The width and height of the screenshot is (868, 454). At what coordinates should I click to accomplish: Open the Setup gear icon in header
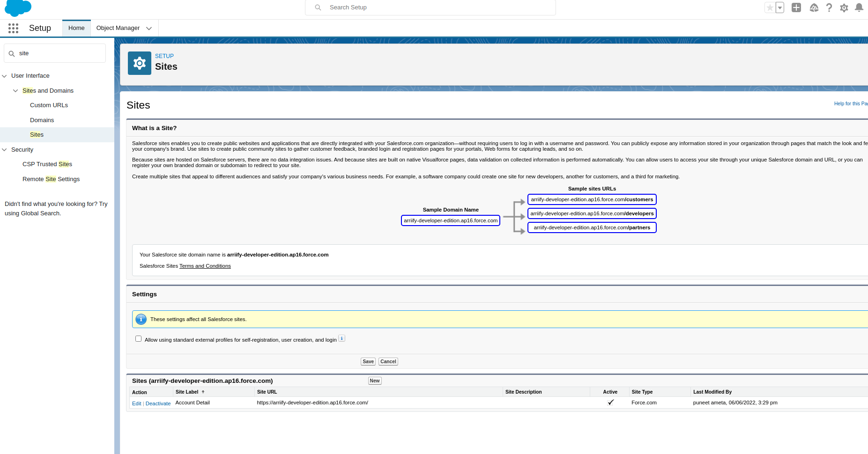tap(844, 7)
